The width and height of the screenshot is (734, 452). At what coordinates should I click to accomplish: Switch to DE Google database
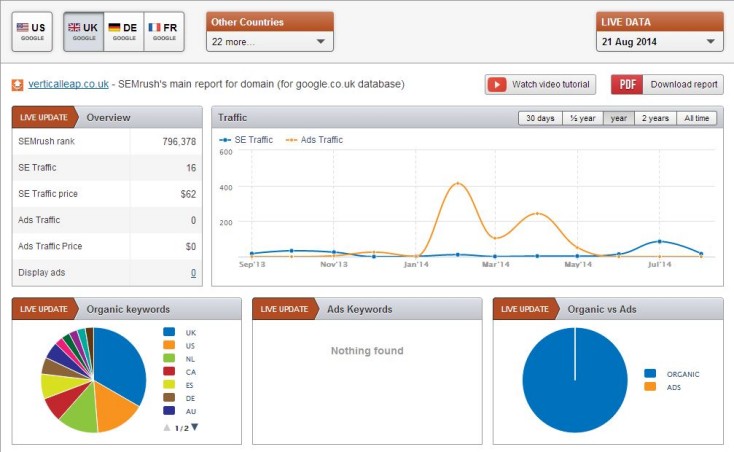click(x=124, y=31)
